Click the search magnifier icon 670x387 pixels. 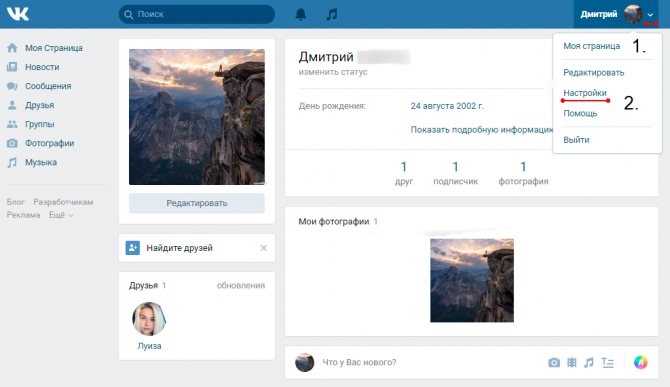128,15
